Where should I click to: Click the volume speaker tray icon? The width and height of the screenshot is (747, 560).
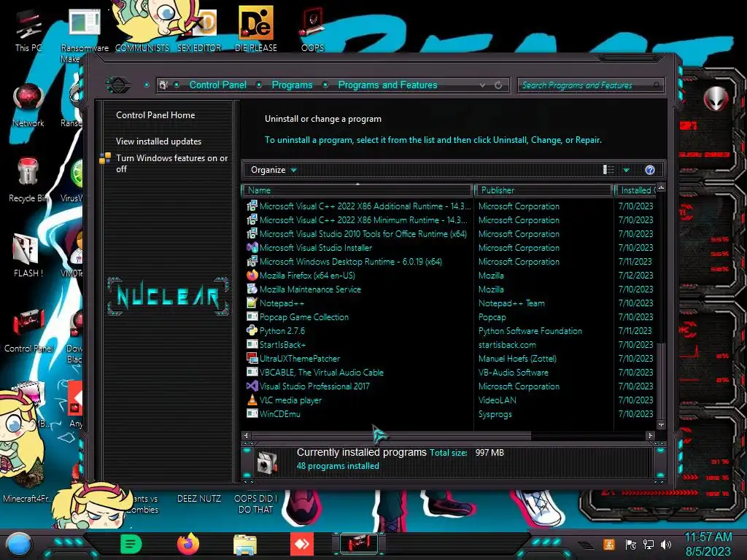pos(666,545)
